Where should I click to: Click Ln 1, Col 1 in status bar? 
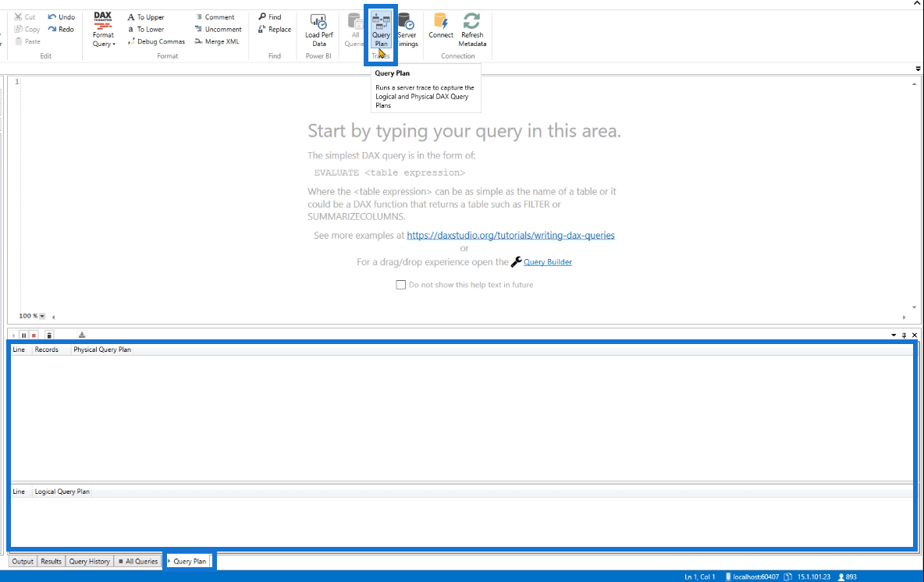(x=699, y=577)
